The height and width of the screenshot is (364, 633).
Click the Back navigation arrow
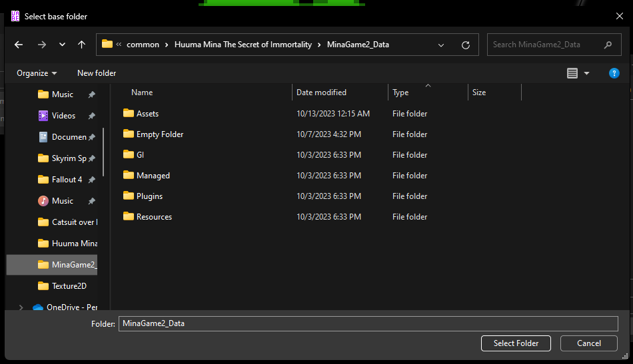19,45
